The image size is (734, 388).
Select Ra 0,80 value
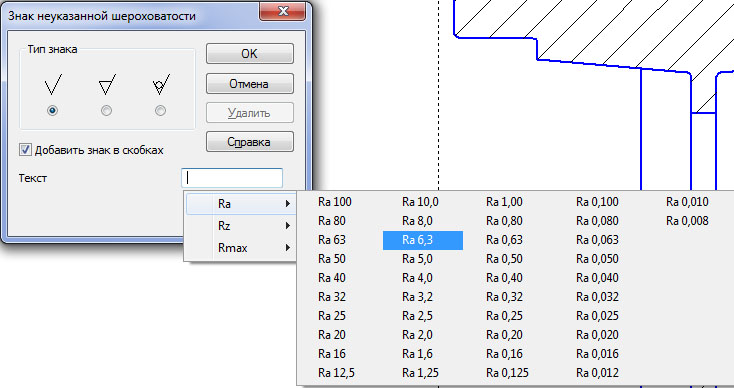point(505,221)
